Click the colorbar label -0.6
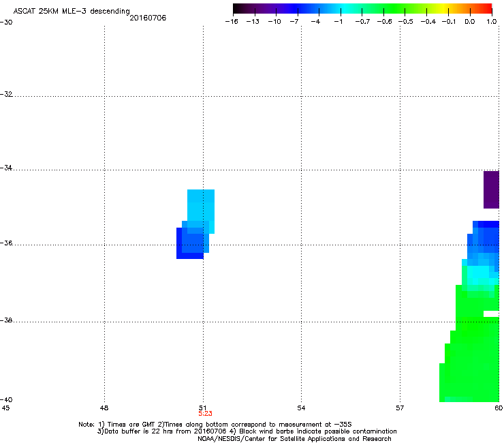 [x=384, y=22]
